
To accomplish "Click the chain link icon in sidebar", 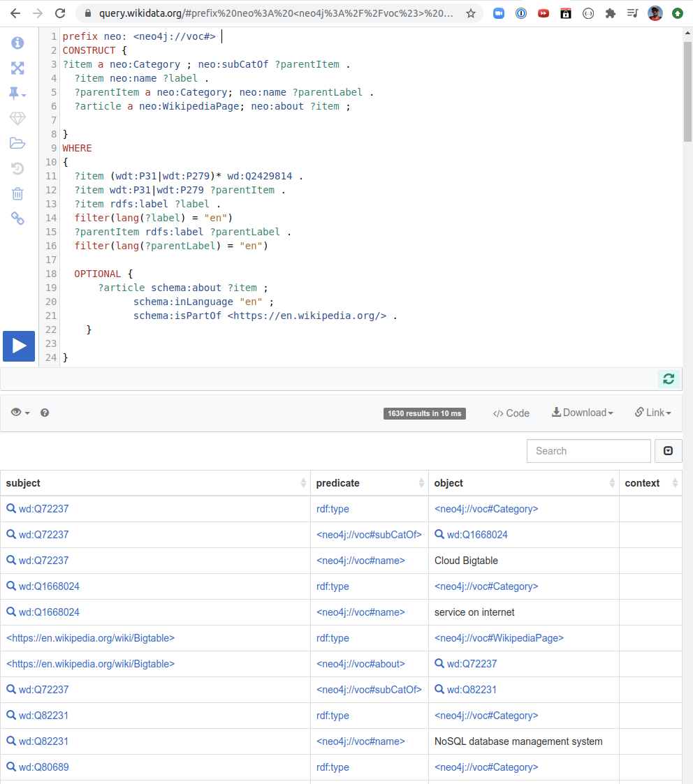I will [17, 219].
